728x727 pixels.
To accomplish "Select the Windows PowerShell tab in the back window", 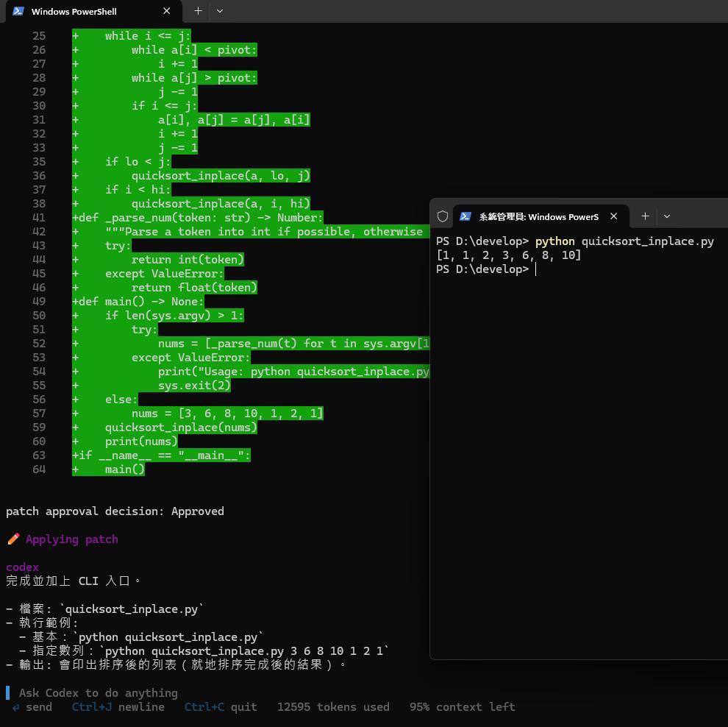I will 93,11.
